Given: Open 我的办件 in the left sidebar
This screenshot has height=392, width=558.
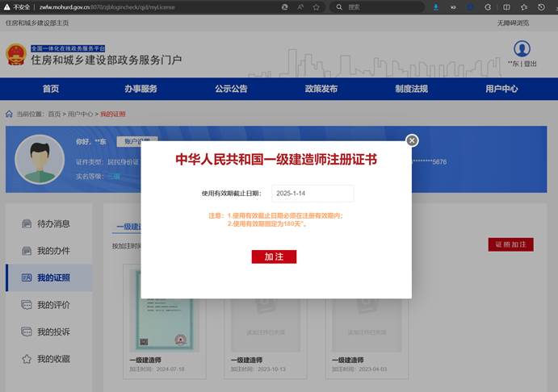Looking at the screenshot, I should point(53,251).
